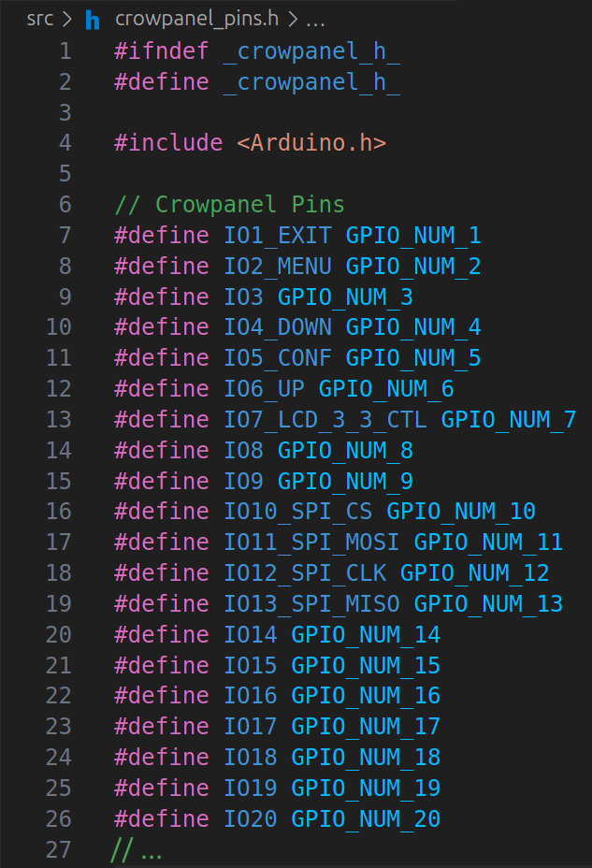Click line number 26 in the gutter
Viewport: 592px width, 868px height.
click(x=59, y=819)
